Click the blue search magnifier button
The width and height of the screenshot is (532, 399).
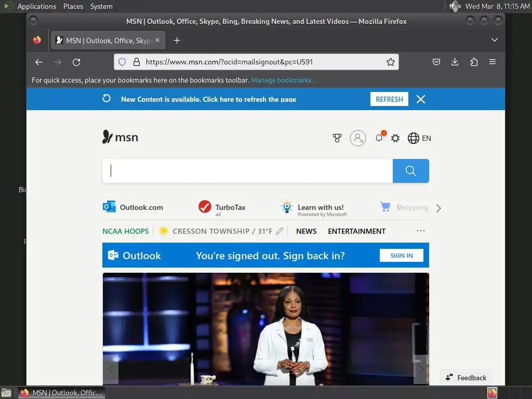click(411, 170)
